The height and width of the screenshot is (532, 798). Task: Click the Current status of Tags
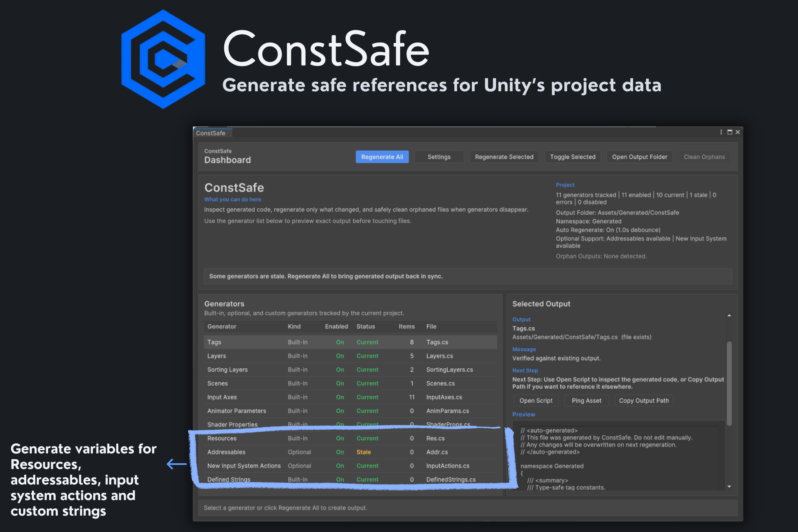pyautogui.click(x=367, y=342)
